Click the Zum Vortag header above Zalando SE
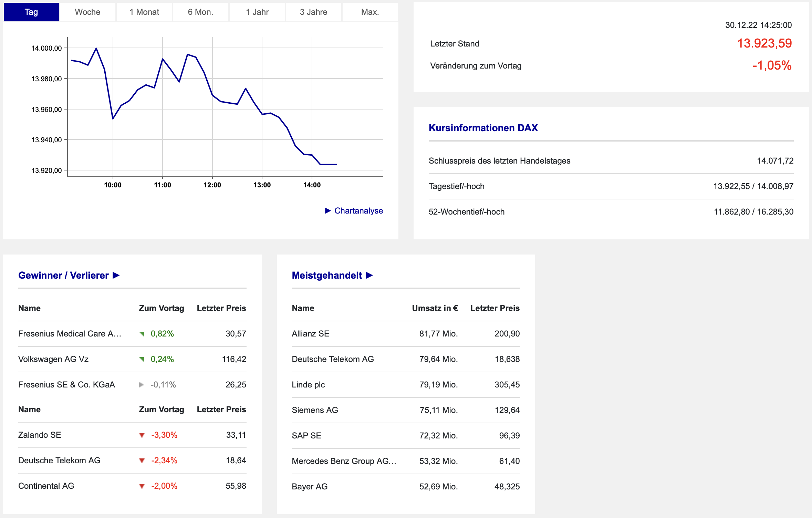 (162, 410)
